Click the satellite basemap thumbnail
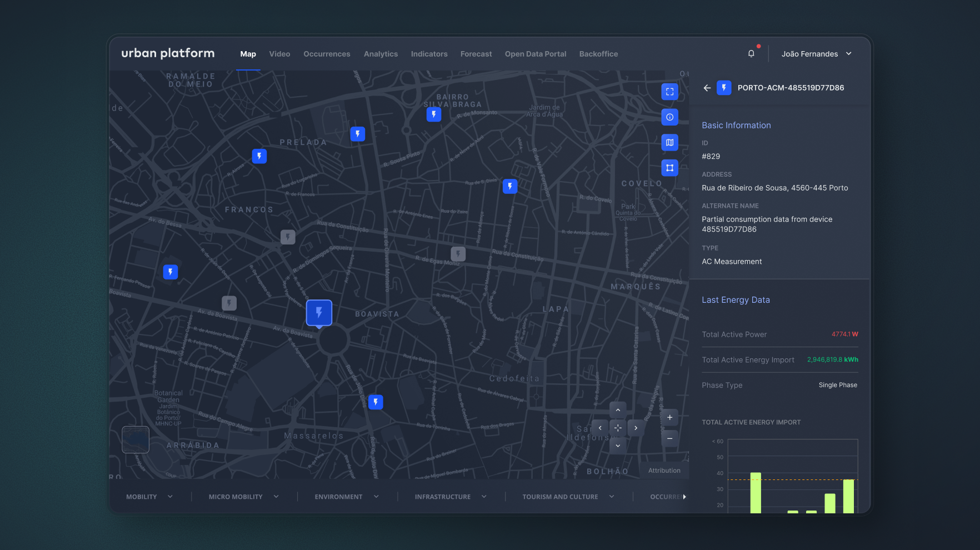The width and height of the screenshot is (980, 550). click(x=136, y=440)
